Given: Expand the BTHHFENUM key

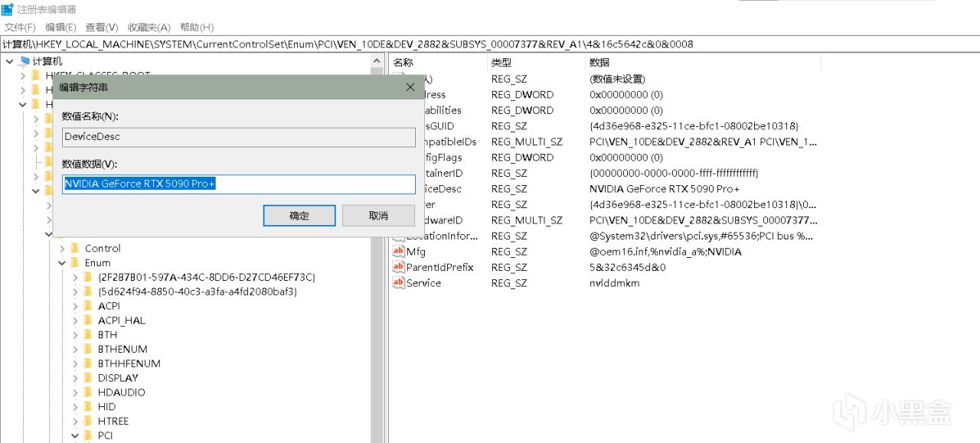Looking at the screenshot, I should [x=76, y=363].
